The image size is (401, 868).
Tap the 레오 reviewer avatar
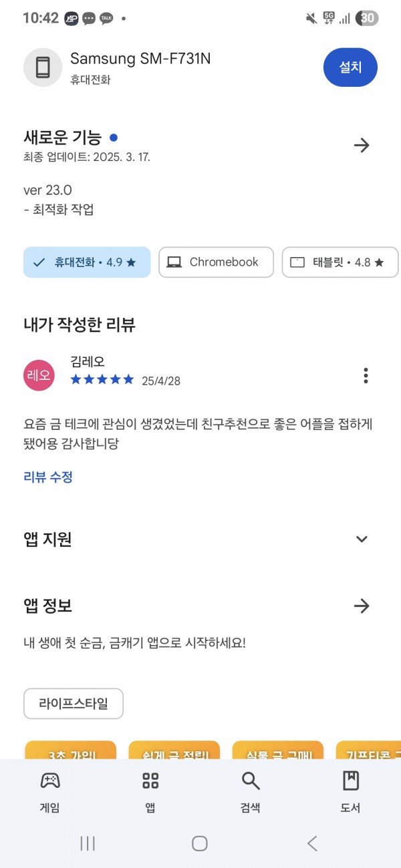[39, 375]
